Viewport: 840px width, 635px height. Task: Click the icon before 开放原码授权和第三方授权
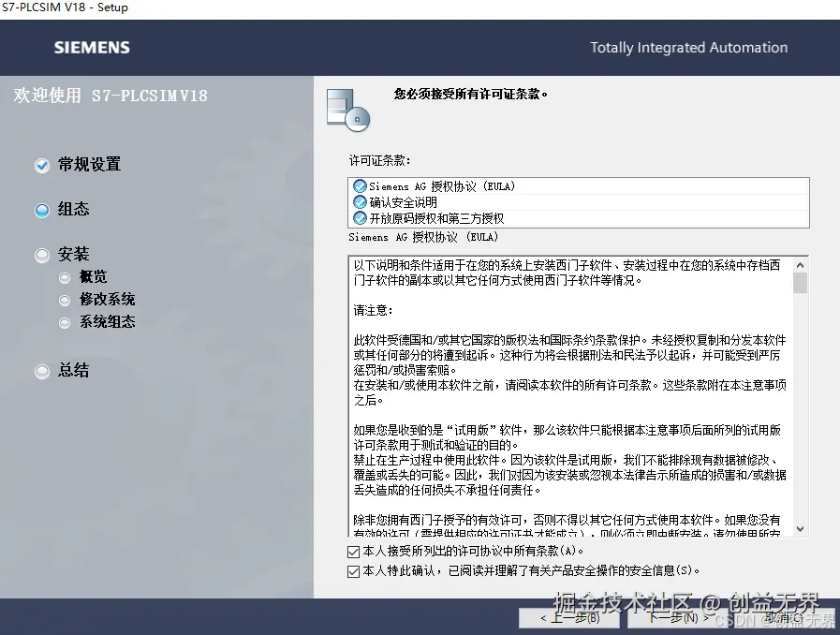coord(360,218)
